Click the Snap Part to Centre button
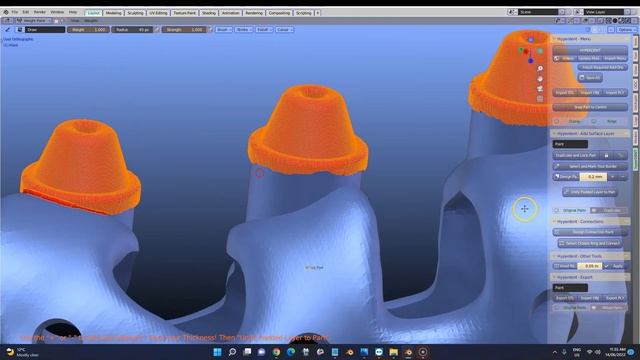The height and width of the screenshot is (360, 640). coord(590,107)
